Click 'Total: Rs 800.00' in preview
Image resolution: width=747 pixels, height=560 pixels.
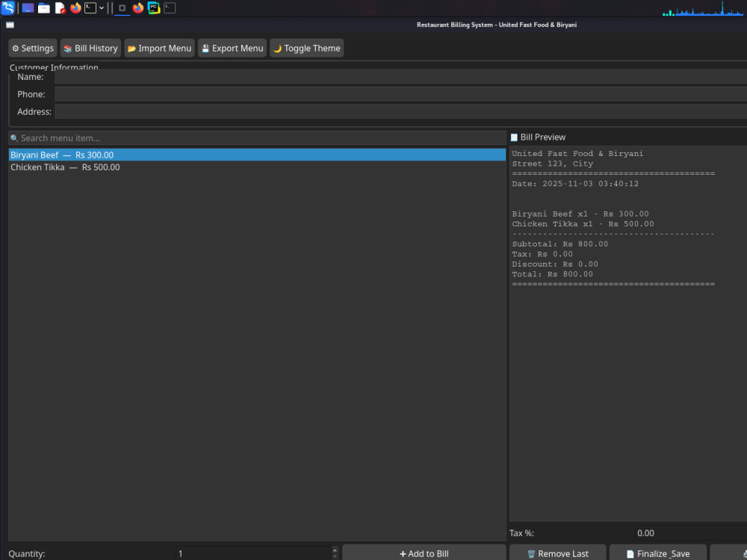click(x=552, y=274)
